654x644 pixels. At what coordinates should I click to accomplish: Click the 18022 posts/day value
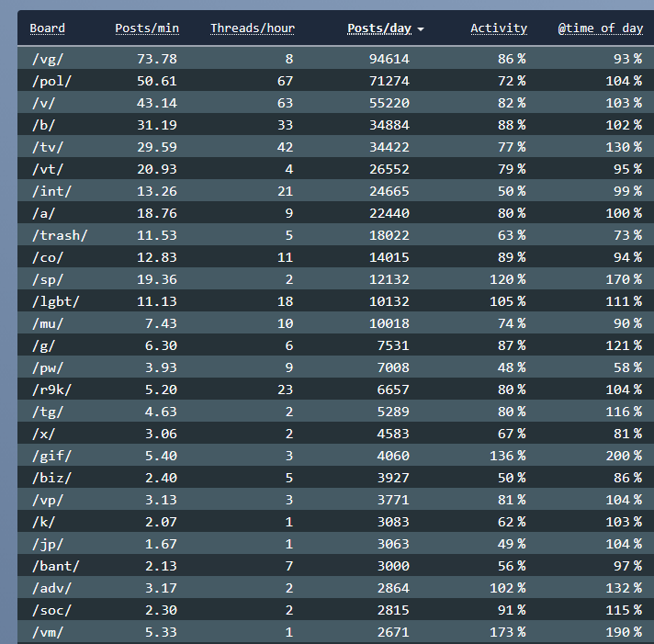tap(389, 236)
